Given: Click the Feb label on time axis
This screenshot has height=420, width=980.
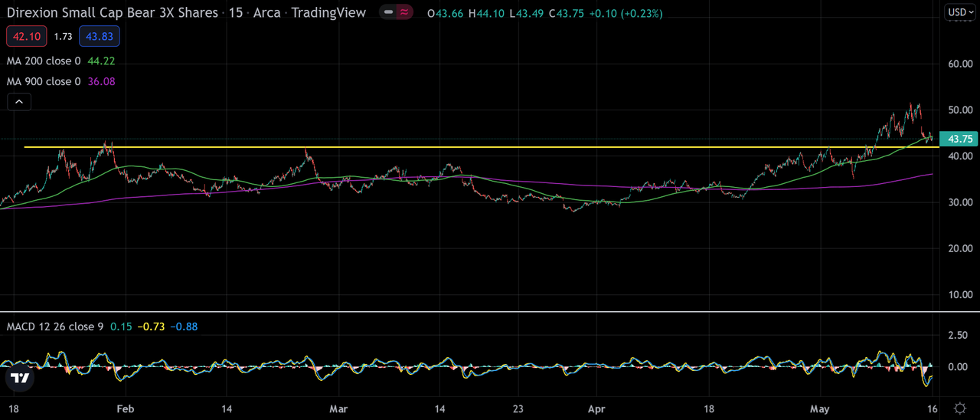Looking at the screenshot, I should 126,408.
